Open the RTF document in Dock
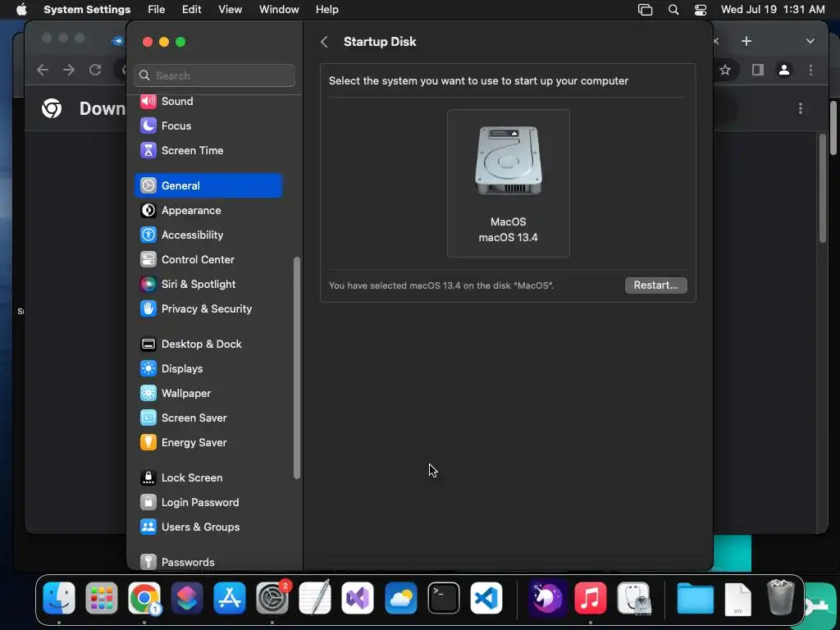Screen dimensions: 840x630 point(738,599)
